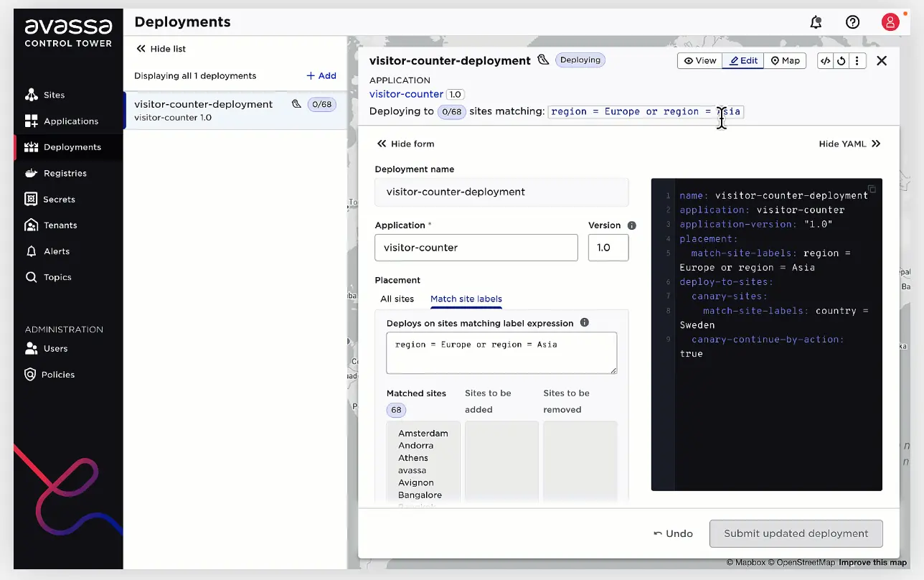Screen dimensions: 924x580
Task: Select the Match site labels tab
Action: click(x=466, y=299)
